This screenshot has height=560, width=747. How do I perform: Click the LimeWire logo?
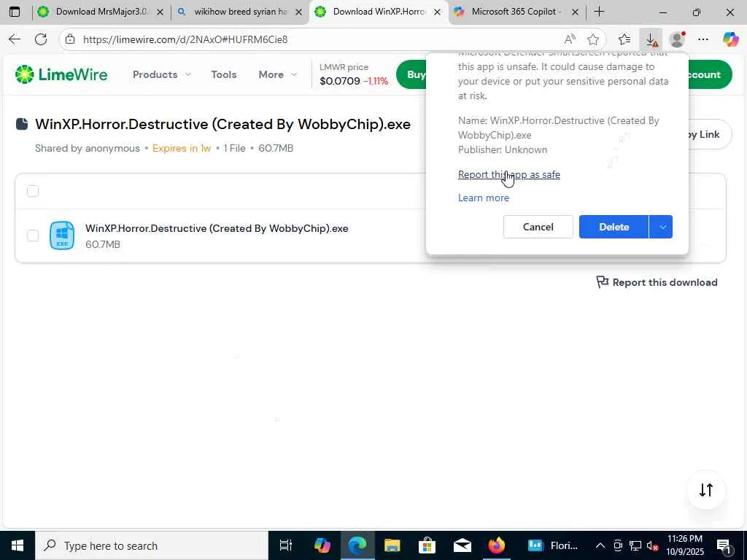(x=61, y=74)
